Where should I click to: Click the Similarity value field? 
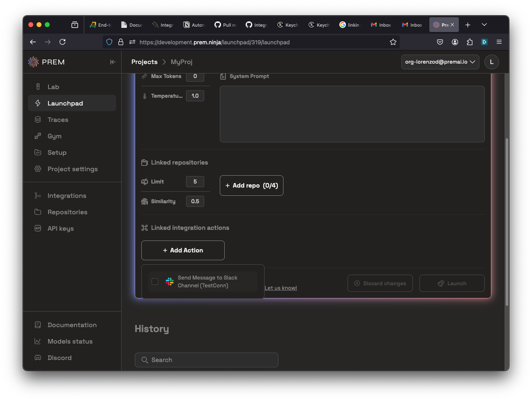(x=195, y=201)
